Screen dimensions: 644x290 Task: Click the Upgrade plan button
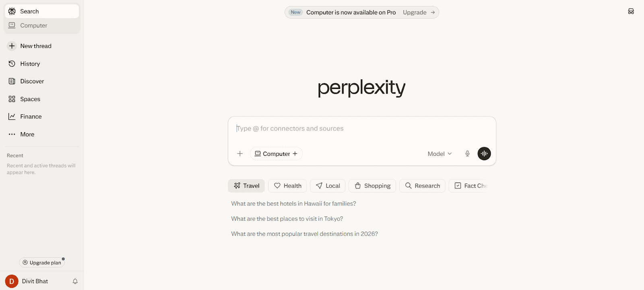pos(42,262)
